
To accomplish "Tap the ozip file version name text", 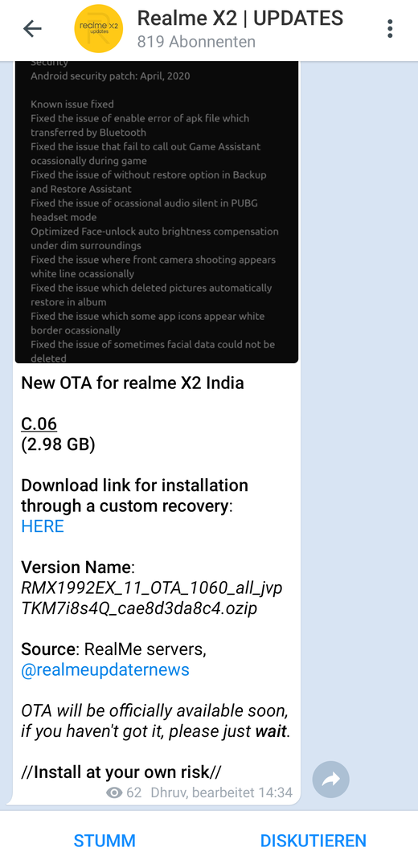I will point(152,598).
